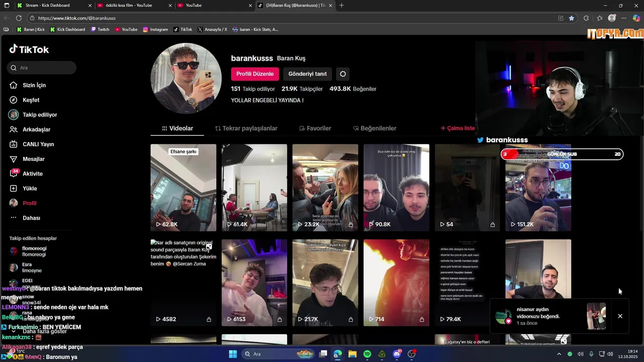Show hidden system tray icons
Screen dimensions: 644x362
pos(558,354)
